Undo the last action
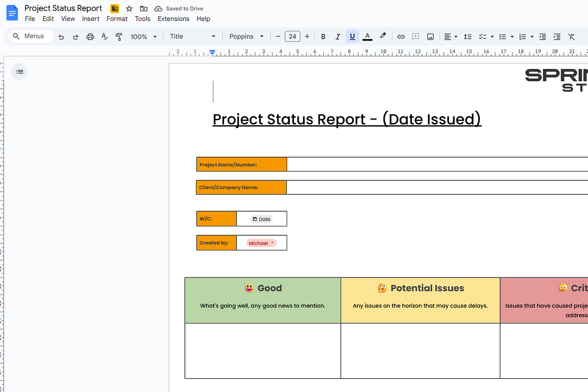The width and height of the screenshot is (588, 392). 61,37
